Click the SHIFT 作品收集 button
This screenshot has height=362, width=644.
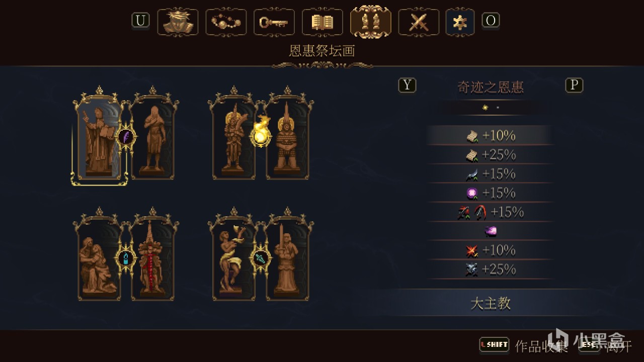(524, 345)
